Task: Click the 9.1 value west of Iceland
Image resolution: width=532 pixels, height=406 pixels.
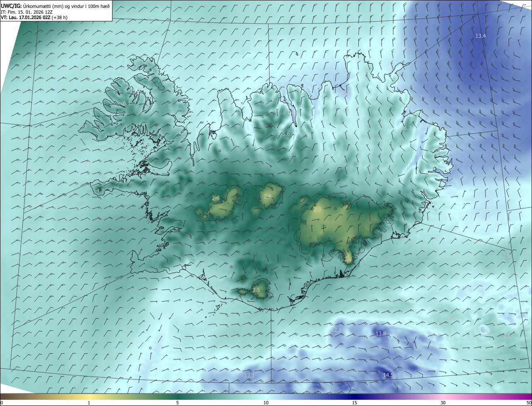Action: click(87, 165)
